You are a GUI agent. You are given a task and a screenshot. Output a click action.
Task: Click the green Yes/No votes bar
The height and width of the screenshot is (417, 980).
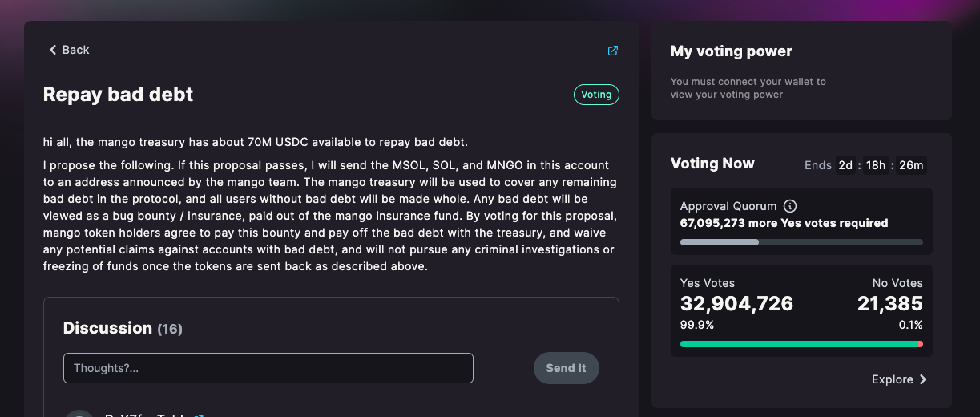[x=797, y=344]
